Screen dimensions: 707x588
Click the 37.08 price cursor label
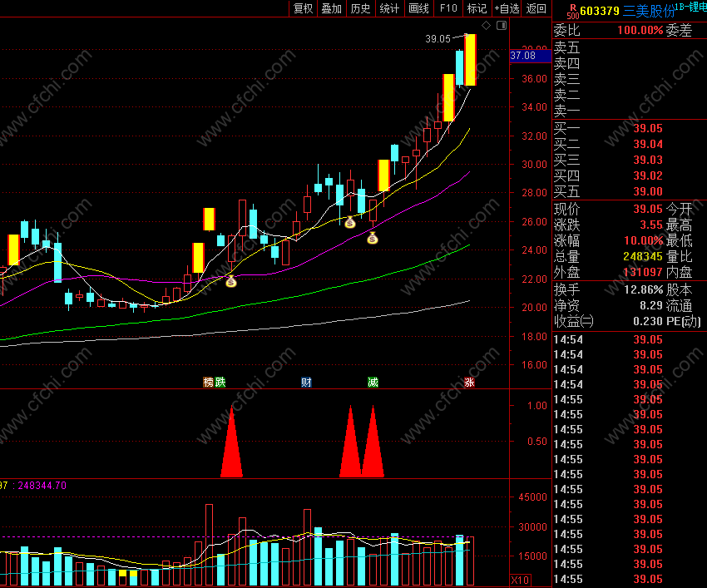531,56
